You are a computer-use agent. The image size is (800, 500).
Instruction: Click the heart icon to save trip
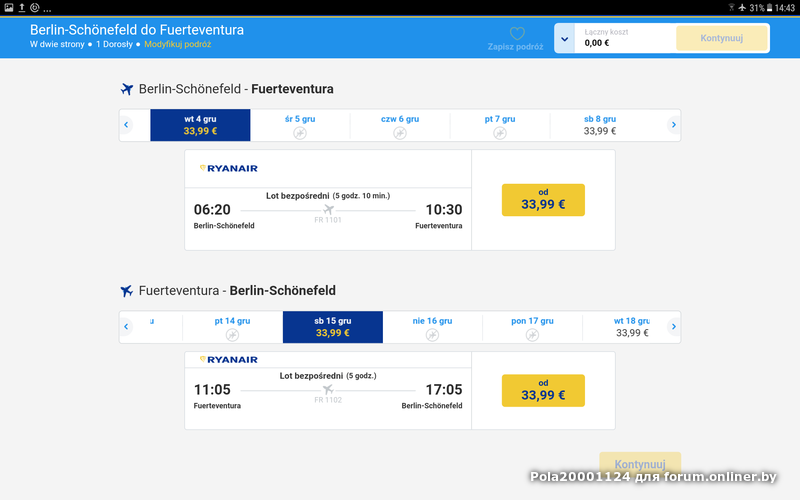point(517,34)
